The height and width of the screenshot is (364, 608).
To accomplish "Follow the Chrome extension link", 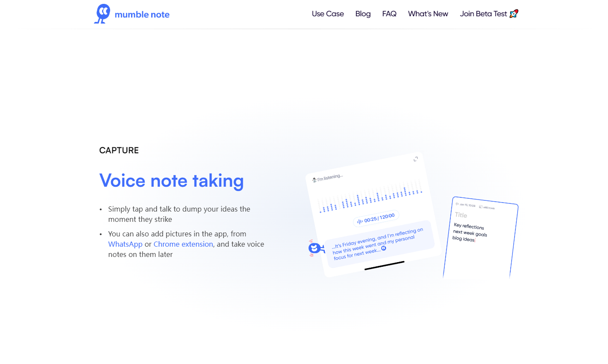I will [x=183, y=244].
